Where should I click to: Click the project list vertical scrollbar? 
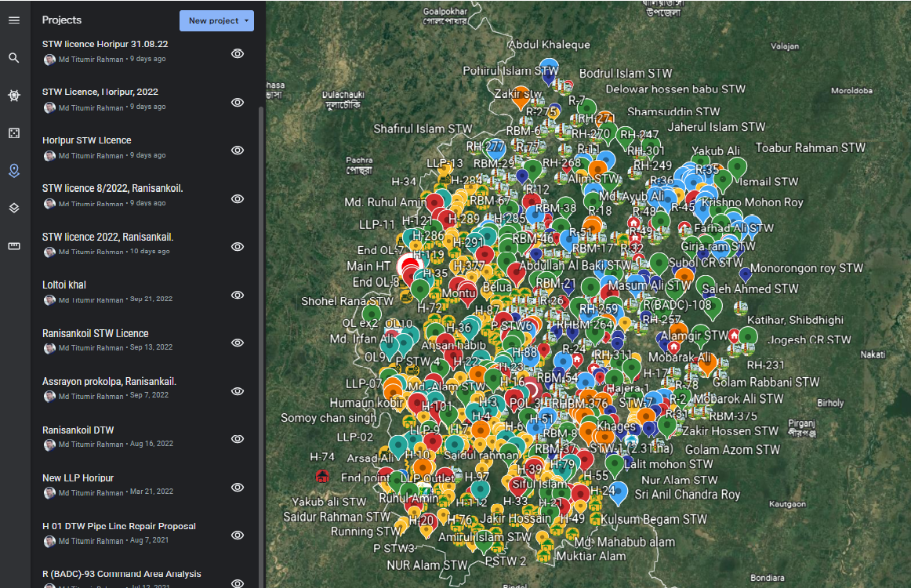tap(262, 314)
